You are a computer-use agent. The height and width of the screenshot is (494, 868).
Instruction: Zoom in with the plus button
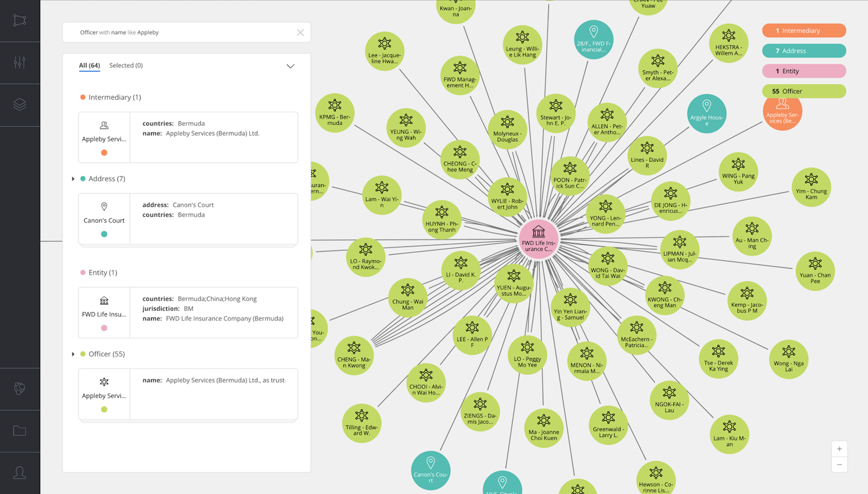840,449
